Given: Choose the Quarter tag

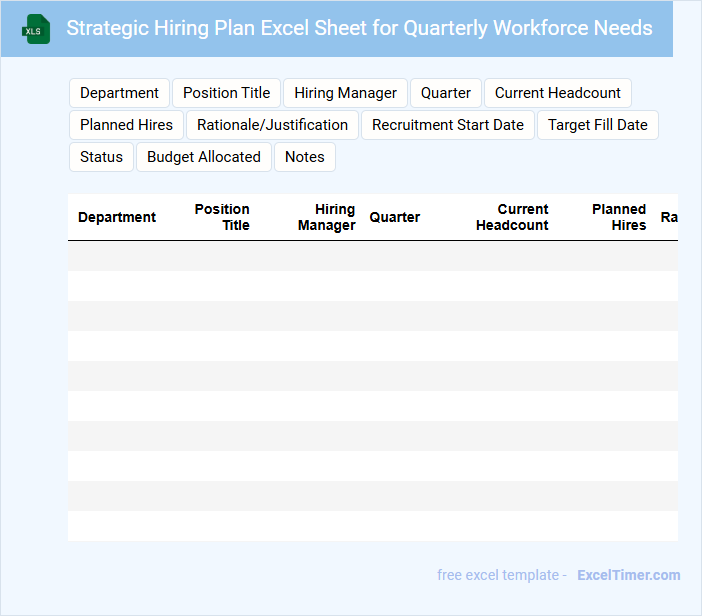Looking at the screenshot, I should click(x=445, y=93).
